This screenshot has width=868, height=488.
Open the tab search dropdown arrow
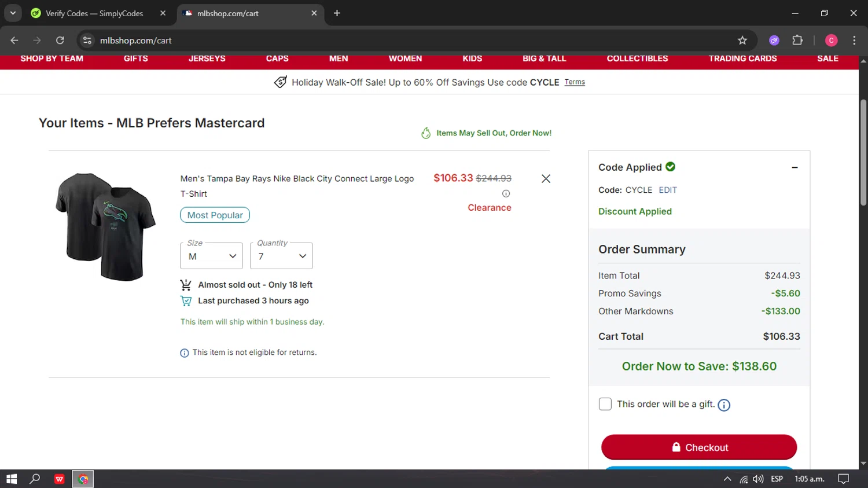pyautogui.click(x=13, y=13)
